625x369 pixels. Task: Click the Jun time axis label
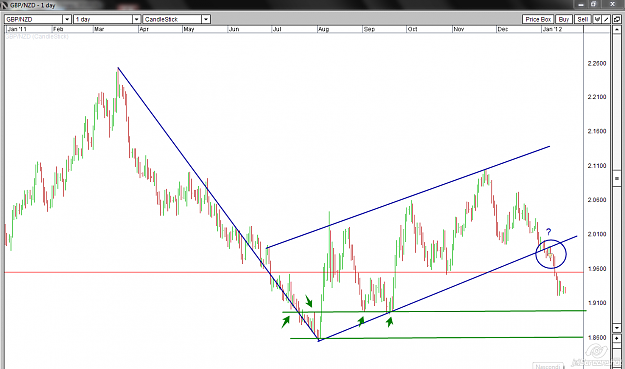point(234,29)
